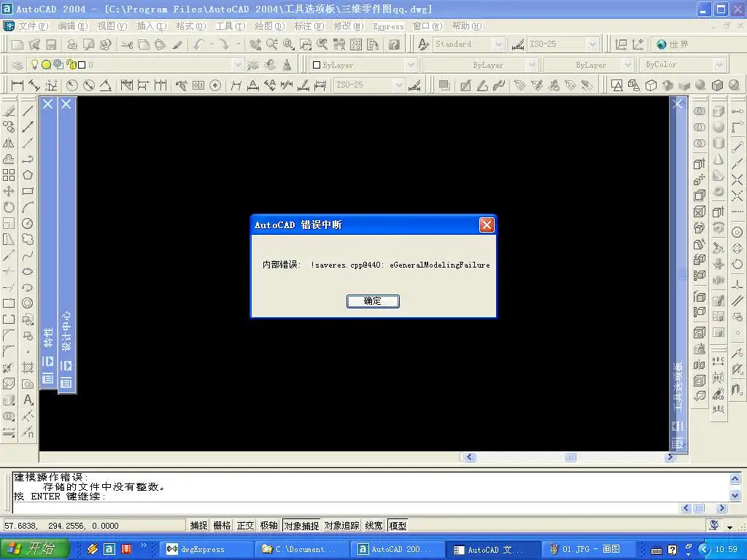Toggle 模型 model space button
This screenshot has width=747, height=560.
point(398,525)
